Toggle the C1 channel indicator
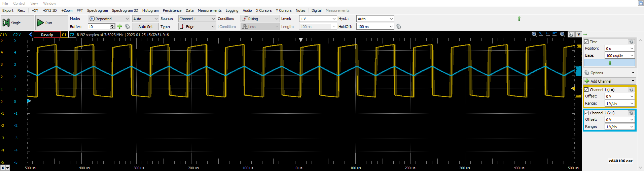This screenshot has width=644, height=171. pyautogui.click(x=64, y=34)
